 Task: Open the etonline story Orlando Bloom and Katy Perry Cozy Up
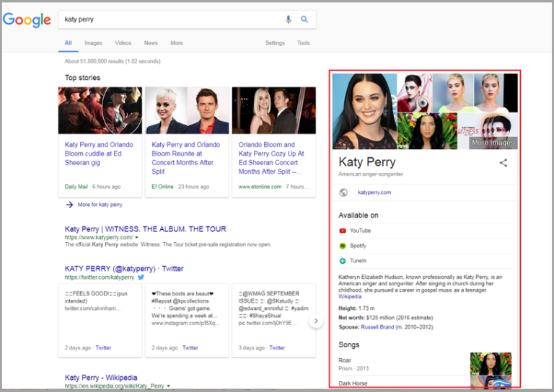pyautogui.click(x=271, y=158)
